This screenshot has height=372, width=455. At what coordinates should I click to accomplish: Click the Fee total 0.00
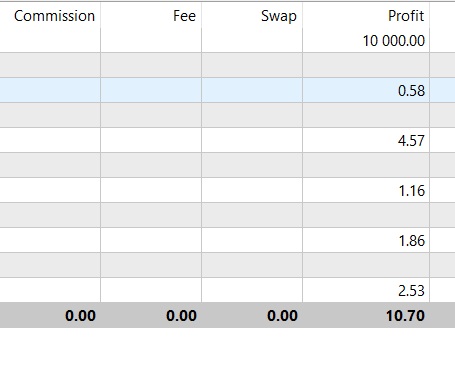pos(181,316)
